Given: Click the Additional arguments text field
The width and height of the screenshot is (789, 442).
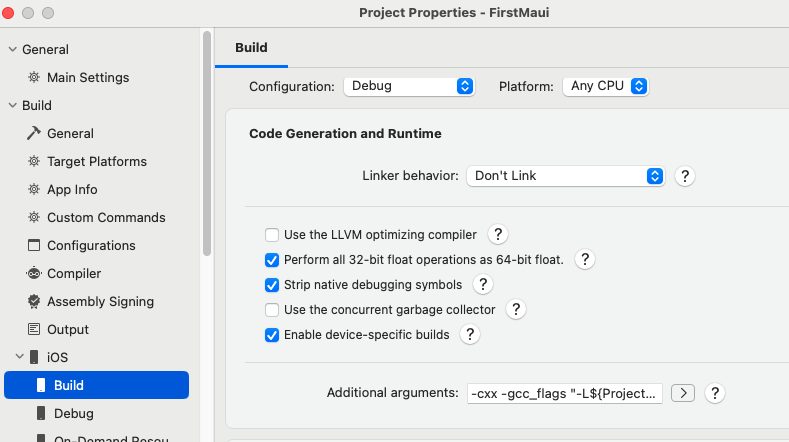Looking at the screenshot, I should 564,393.
